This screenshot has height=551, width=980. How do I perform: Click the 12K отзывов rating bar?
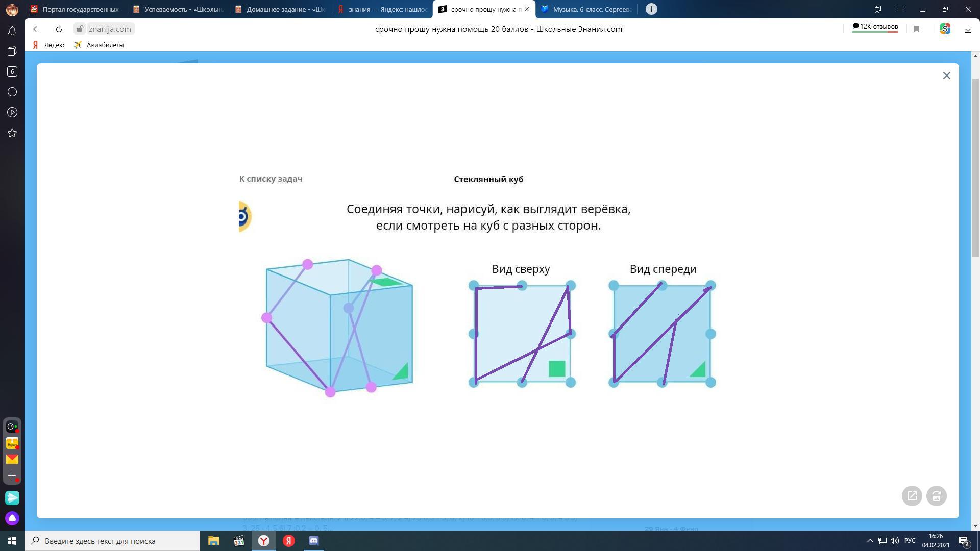875,27
